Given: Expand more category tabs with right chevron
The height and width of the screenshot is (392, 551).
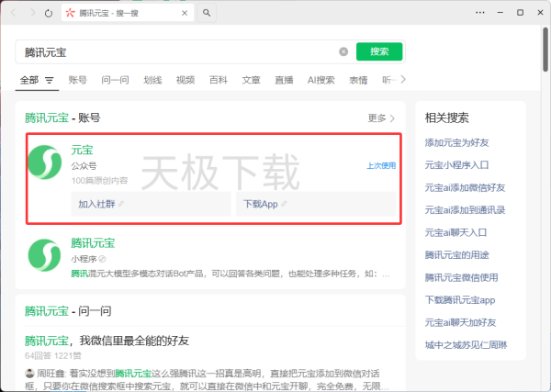Looking at the screenshot, I should [401, 80].
